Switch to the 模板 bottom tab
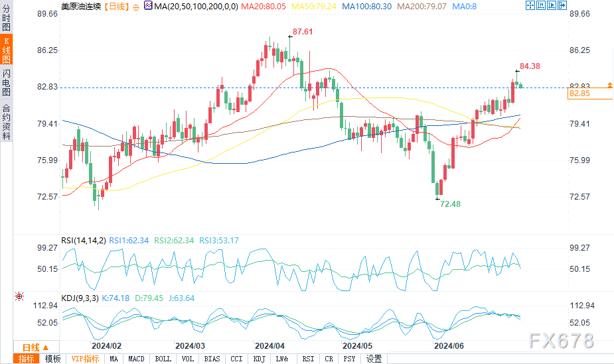Screen dimensions: 614x364 [52, 359]
